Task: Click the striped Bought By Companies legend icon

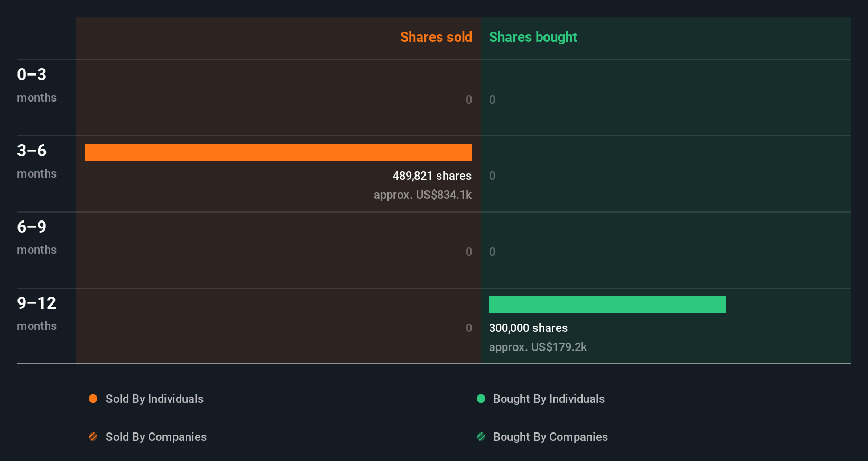Action: [x=481, y=437]
